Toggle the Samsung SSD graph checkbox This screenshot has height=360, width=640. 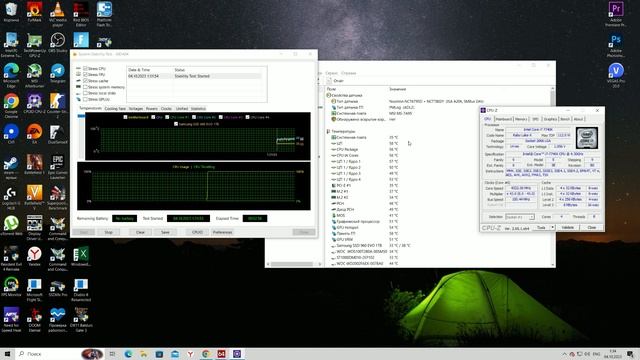click(176, 124)
